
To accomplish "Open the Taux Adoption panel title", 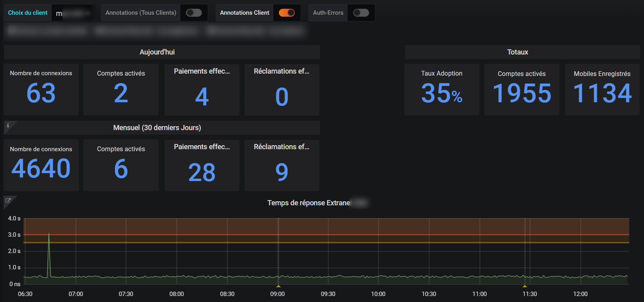I will pyautogui.click(x=442, y=74).
